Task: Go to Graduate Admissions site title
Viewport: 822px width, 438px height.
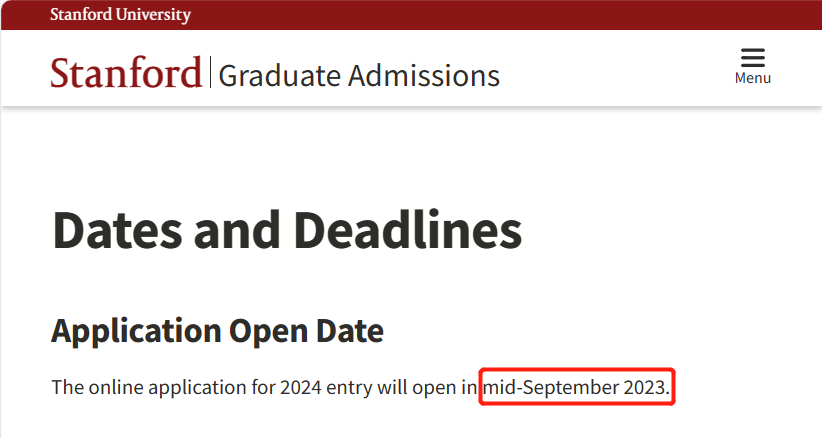Action: click(x=359, y=75)
